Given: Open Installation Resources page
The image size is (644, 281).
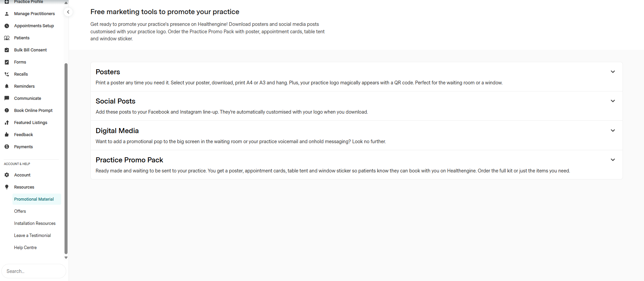Looking at the screenshot, I should 35,224.
